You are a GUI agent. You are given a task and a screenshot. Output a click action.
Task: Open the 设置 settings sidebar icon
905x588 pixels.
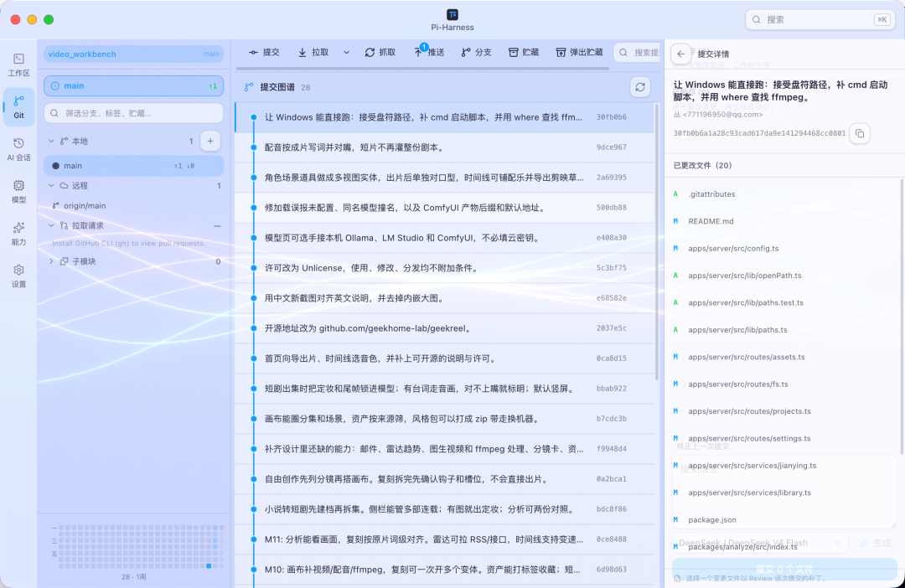18,276
